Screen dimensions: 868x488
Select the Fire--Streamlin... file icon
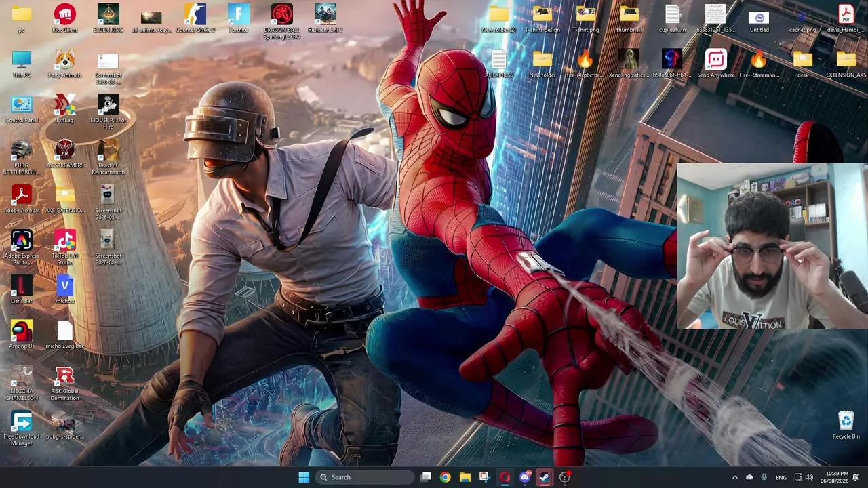tap(759, 64)
